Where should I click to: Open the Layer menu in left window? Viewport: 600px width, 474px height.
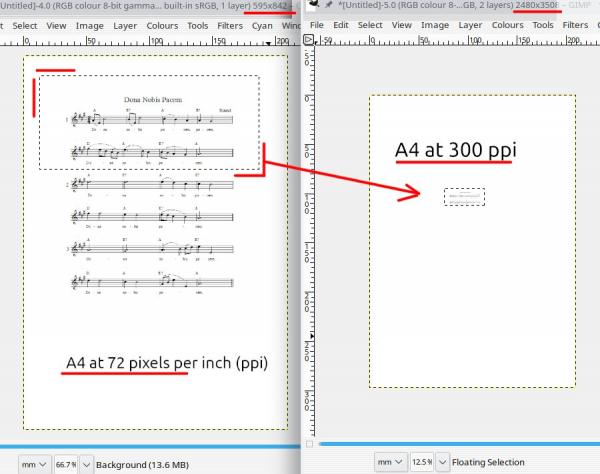point(125,26)
